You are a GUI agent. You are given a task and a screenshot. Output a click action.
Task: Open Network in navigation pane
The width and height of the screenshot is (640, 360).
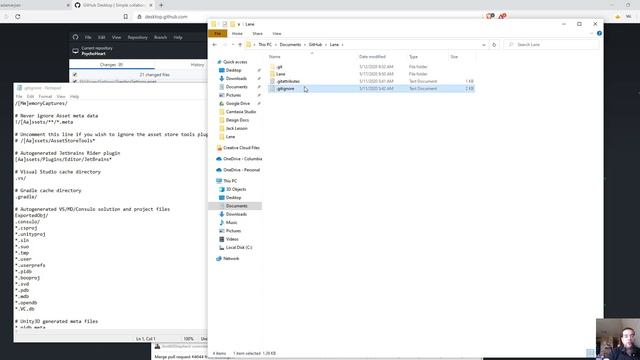(x=231, y=259)
